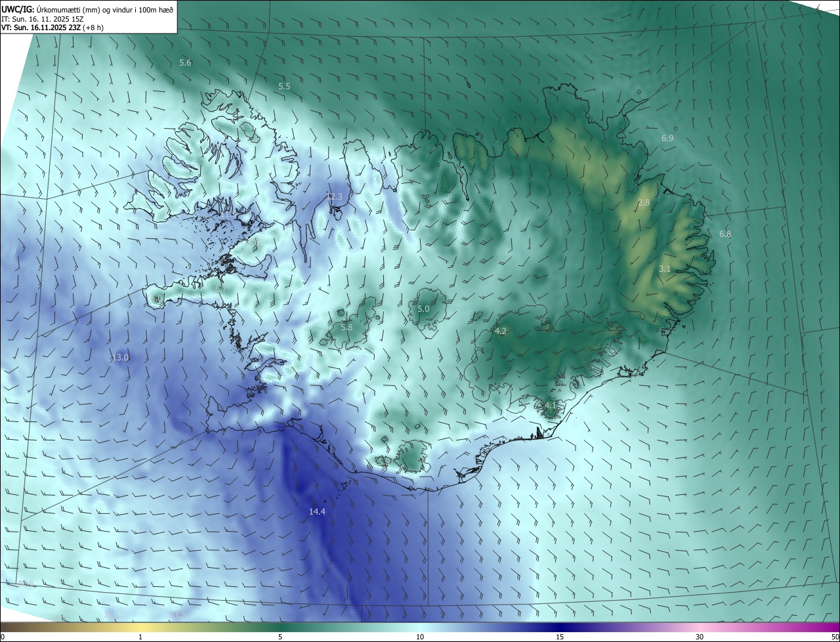Click the 12.3 value label
The width and height of the screenshot is (840, 642).
(335, 196)
